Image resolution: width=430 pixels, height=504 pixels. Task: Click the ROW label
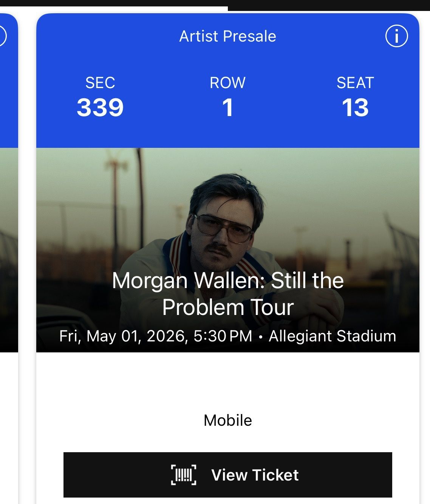pyautogui.click(x=227, y=83)
